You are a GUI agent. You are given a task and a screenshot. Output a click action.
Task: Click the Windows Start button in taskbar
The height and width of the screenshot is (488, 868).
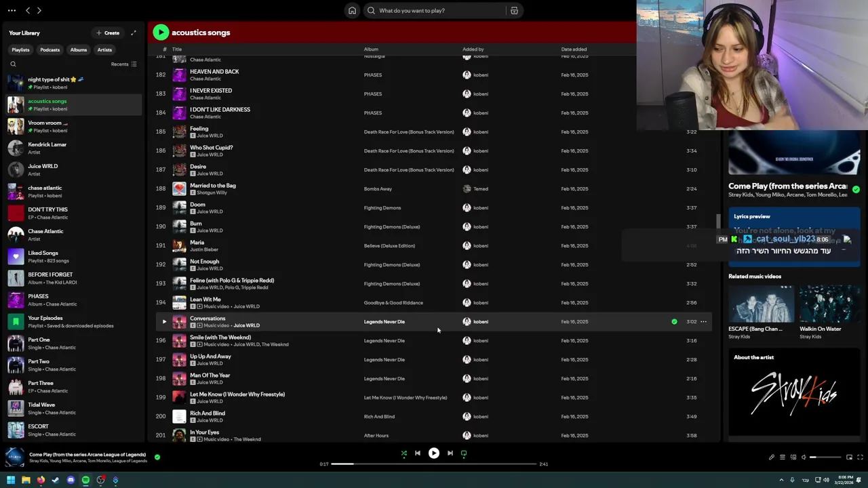pos(10,480)
